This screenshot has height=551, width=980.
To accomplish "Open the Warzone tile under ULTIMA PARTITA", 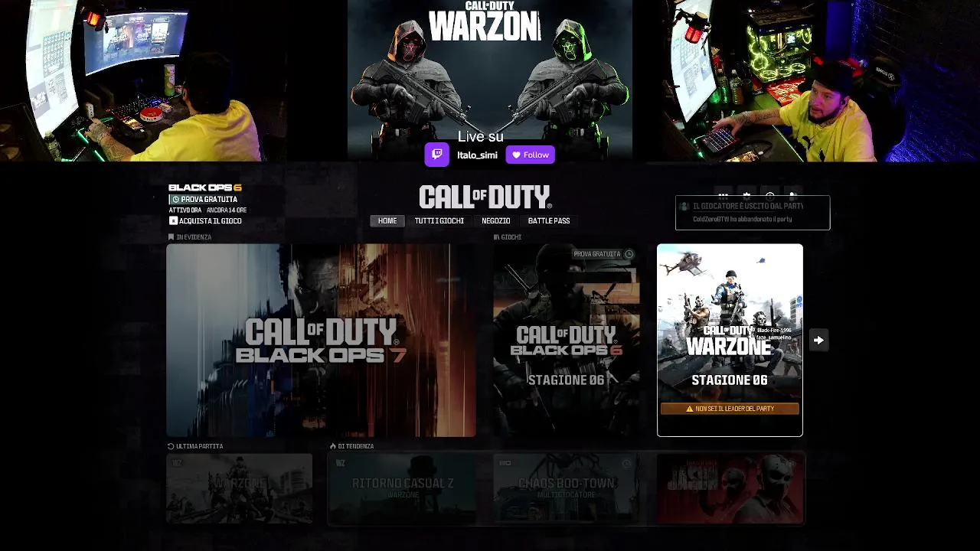I will [239, 488].
